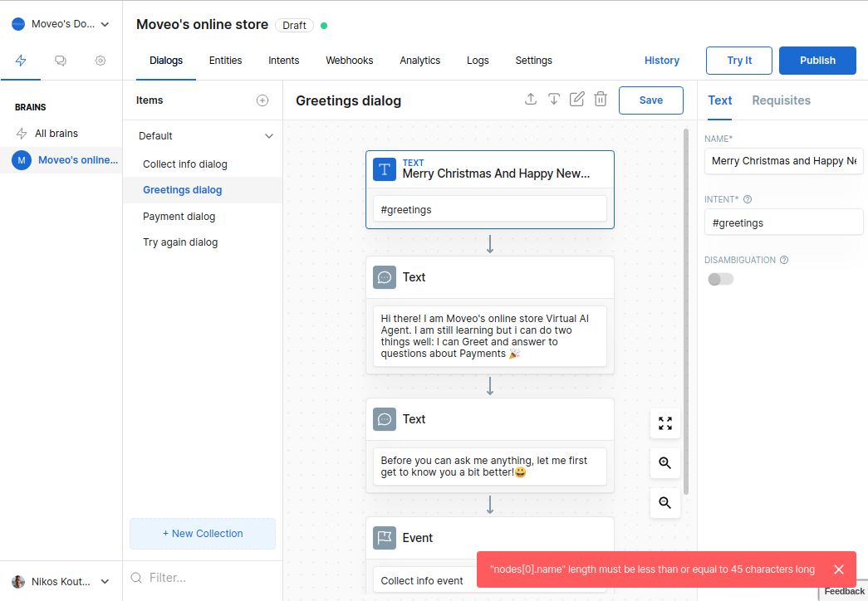Save the Greetings dialog

(651, 100)
